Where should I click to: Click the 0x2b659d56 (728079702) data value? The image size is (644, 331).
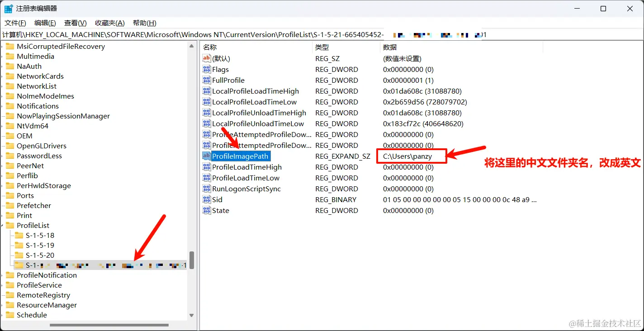[x=425, y=102]
